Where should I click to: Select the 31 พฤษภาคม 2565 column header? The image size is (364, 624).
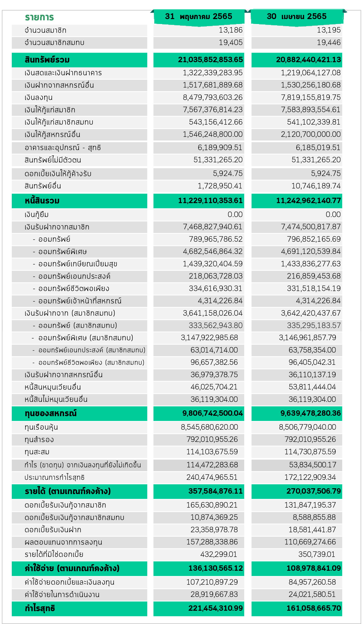(x=199, y=17)
